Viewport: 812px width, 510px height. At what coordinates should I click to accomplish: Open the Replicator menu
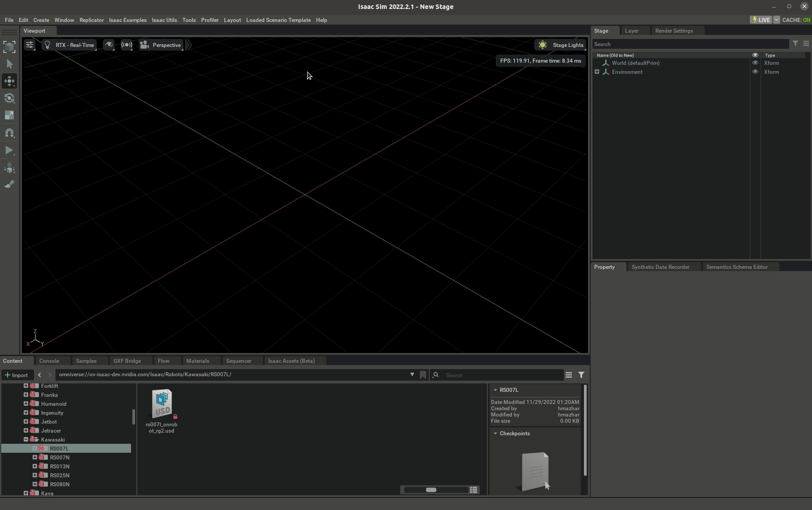[91, 20]
